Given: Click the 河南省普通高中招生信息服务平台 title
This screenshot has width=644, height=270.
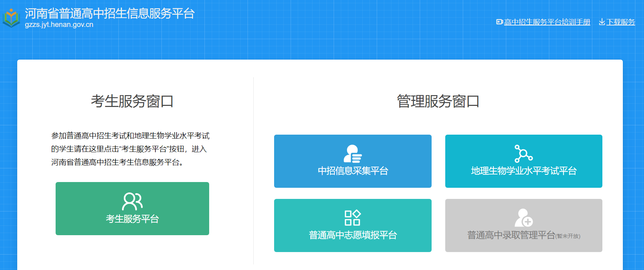Looking at the screenshot, I should (x=110, y=13).
